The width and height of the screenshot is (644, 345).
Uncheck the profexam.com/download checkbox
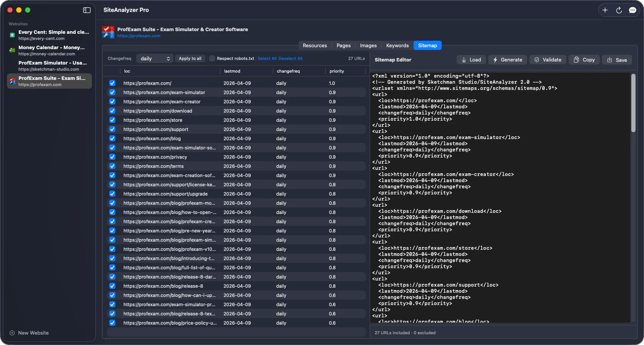(112, 111)
